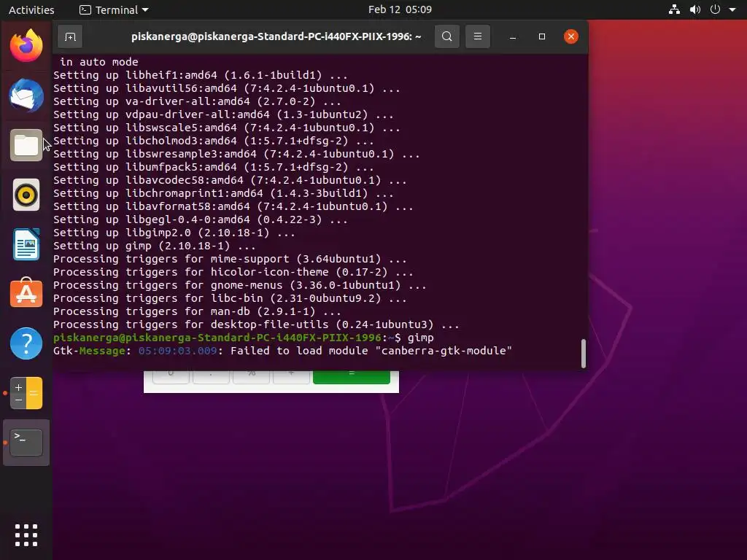Open the clock calendar Feb 12 05:09
This screenshot has height=560, width=747.
pos(400,9)
